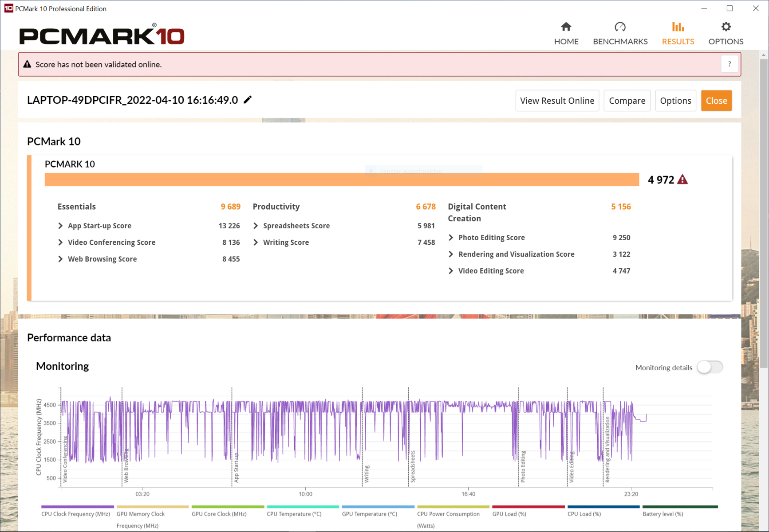
Task: Click the Photo Editing score 9 250
Action: pyautogui.click(x=621, y=238)
